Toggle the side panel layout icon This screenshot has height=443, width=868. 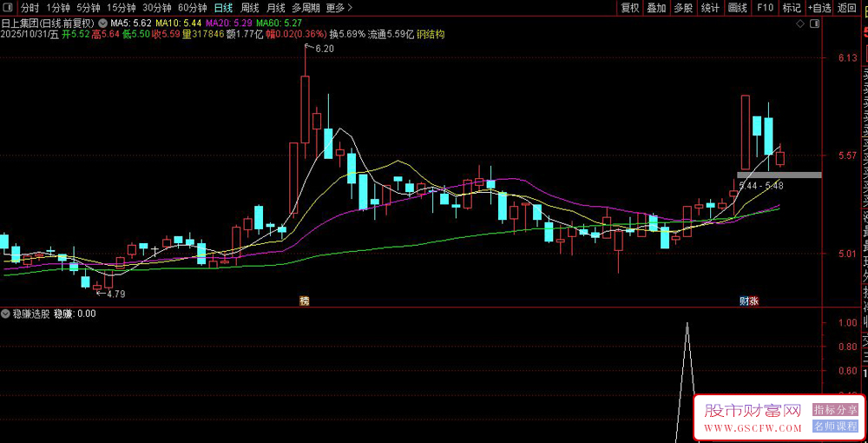[x=814, y=24]
